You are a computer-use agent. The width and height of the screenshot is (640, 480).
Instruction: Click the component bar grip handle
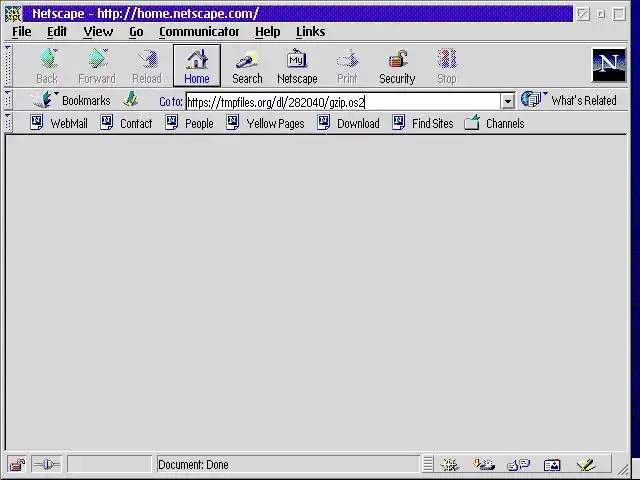click(428, 464)
